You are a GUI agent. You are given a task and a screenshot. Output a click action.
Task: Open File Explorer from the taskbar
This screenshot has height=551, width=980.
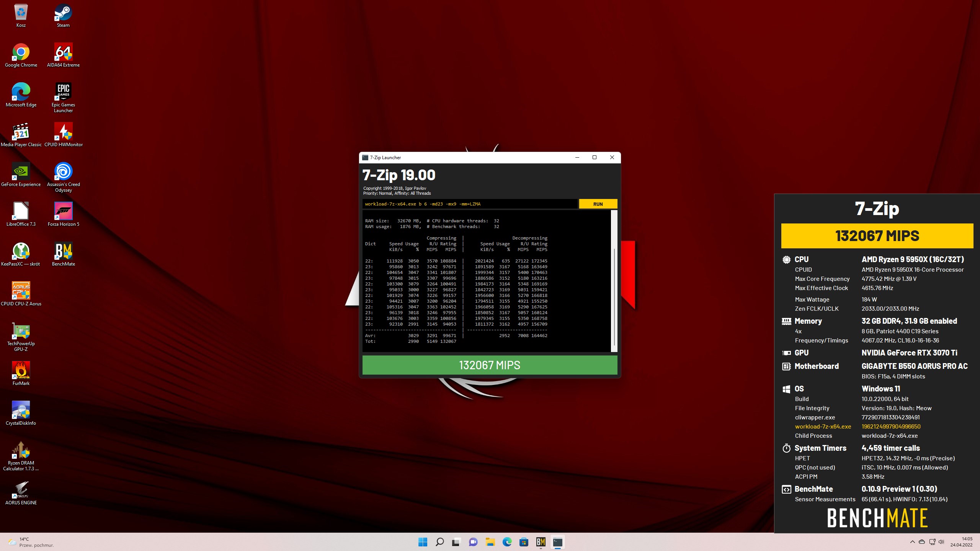point(490,542)
